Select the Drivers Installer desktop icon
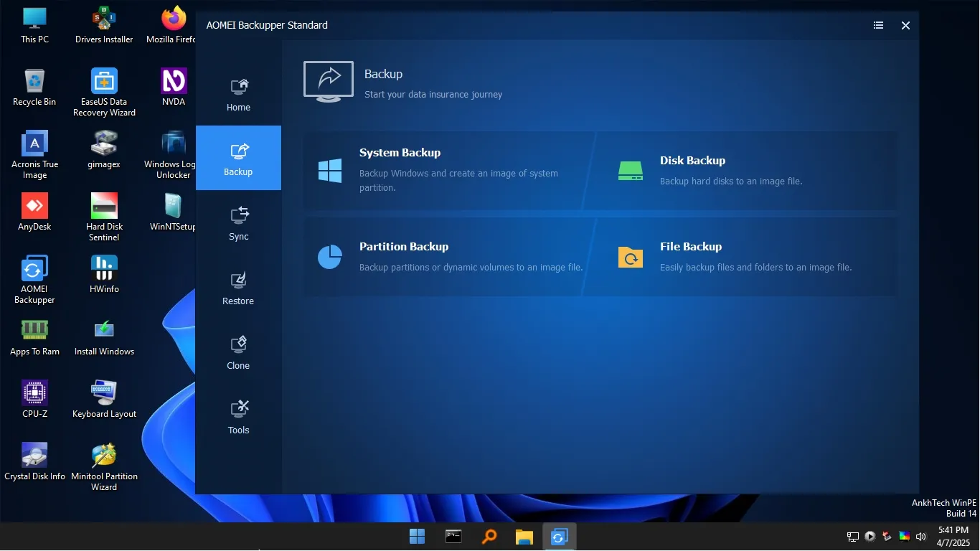980x551 pixels. (104, 25)
